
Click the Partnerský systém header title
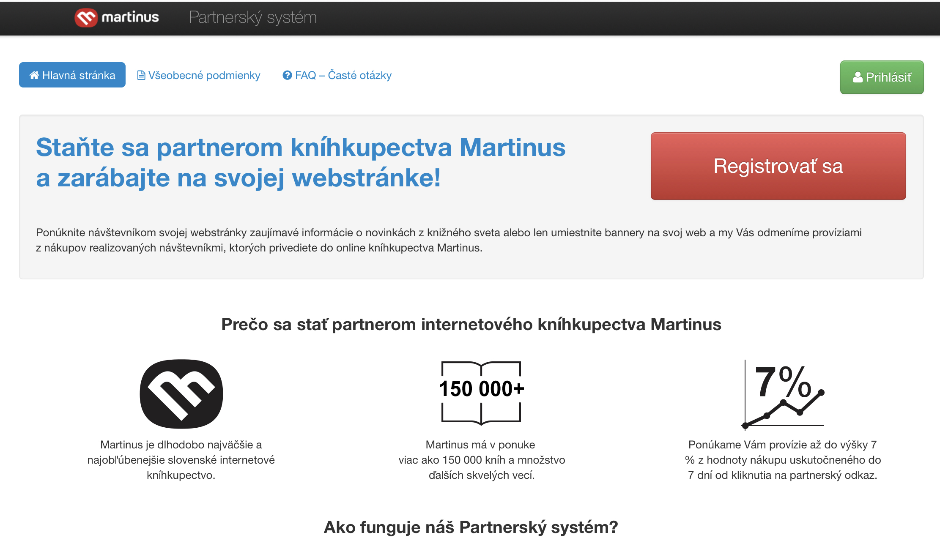pyautogui.click(x=253, y=17)
